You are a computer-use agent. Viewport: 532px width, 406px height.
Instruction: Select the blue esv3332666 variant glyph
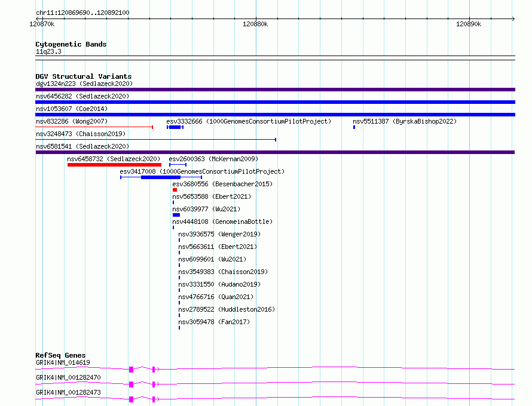175,127
